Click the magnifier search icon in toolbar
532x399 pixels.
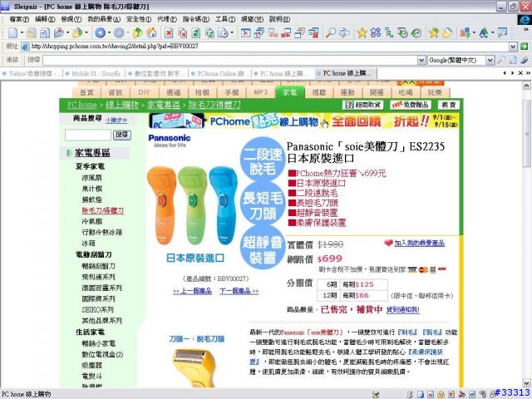click(331, 32)
